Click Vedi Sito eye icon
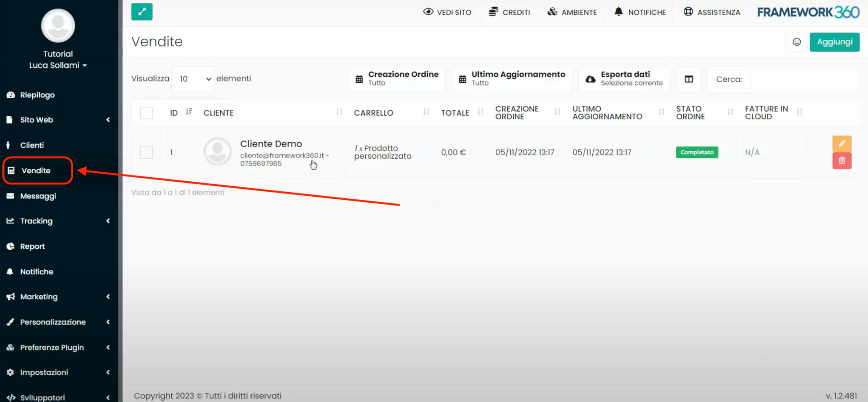868x402 pixels. 447,12
